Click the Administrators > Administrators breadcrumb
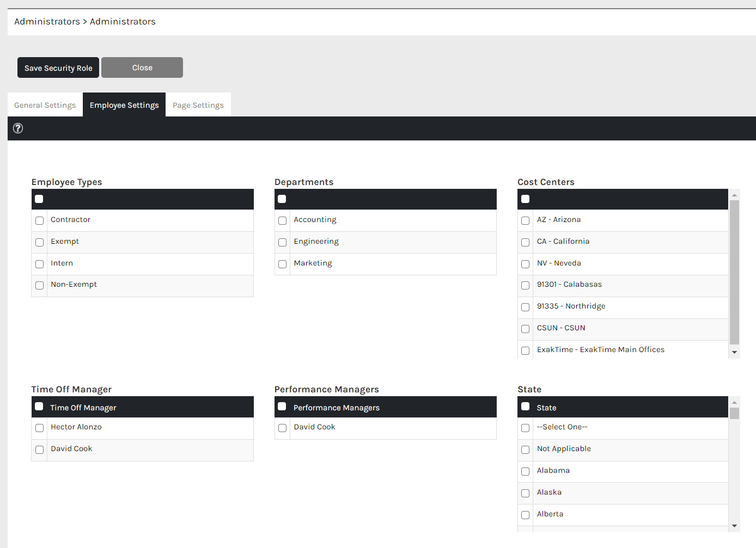The width and height of the screenshot is (756, 548). tap(85, 22)
